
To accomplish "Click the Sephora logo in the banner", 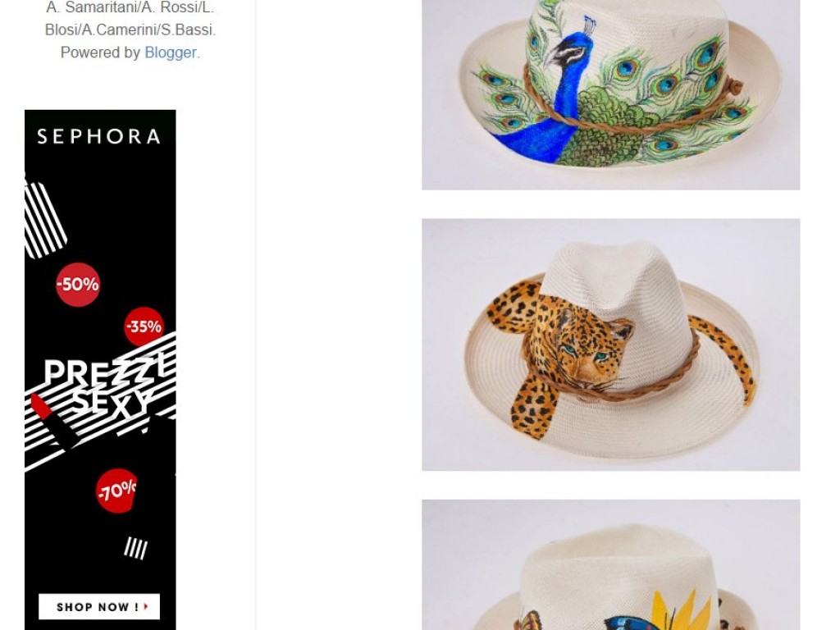I will [x=99, y=137].
